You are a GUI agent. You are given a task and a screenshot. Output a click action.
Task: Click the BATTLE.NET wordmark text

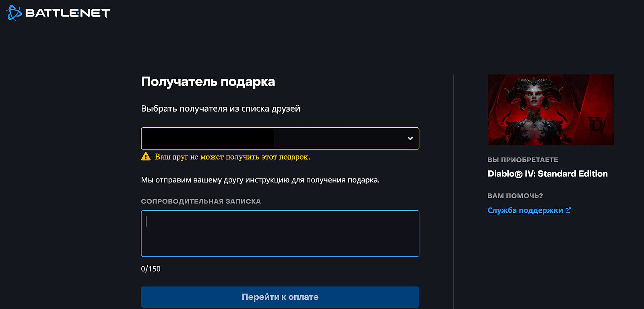tap(67, 13)
